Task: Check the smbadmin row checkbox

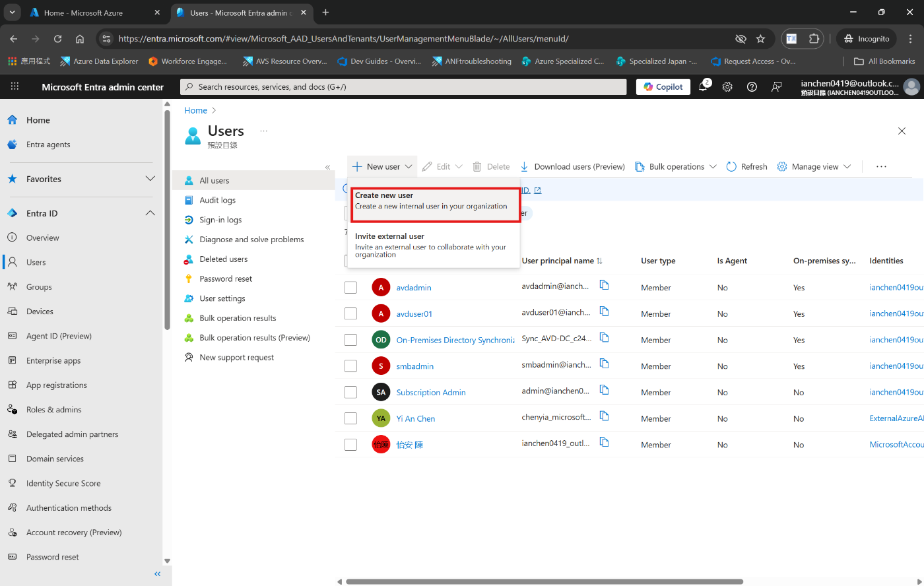Action: coord(350,366)
